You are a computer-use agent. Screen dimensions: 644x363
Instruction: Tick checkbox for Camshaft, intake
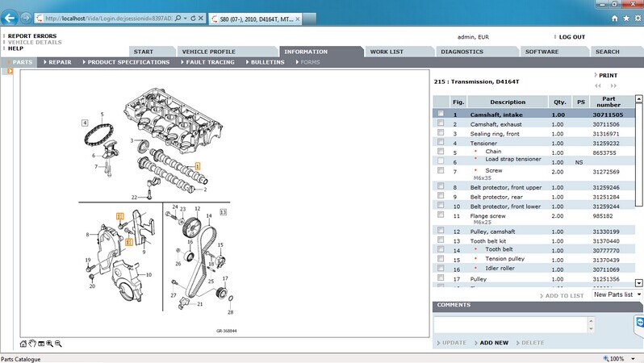(x=441, y=113)
